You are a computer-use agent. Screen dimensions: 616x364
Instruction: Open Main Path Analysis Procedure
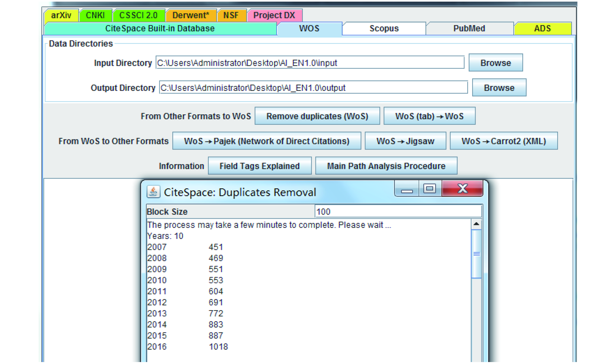(386, 166)
